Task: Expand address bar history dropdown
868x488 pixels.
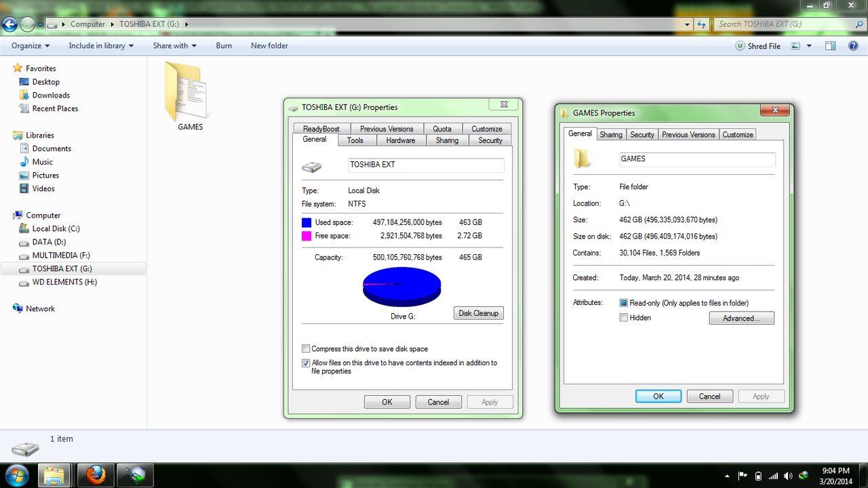Action: click(x=688, y=24)
